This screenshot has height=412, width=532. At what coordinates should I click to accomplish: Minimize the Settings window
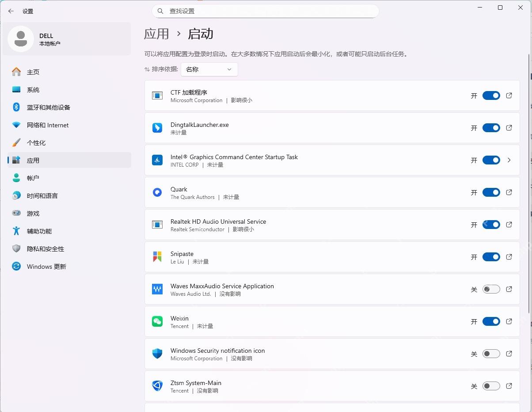pyautogui.click(x=480, y=8)
